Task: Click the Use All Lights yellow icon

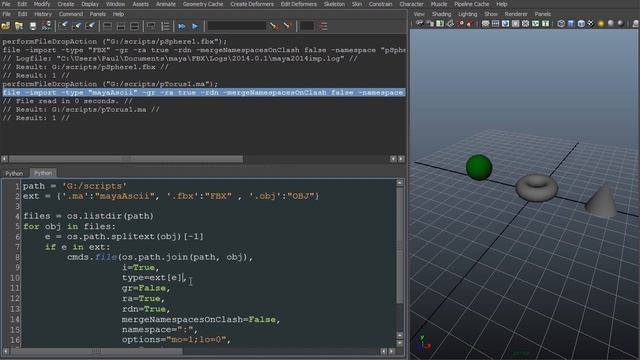Action: [x=601, y=24]
